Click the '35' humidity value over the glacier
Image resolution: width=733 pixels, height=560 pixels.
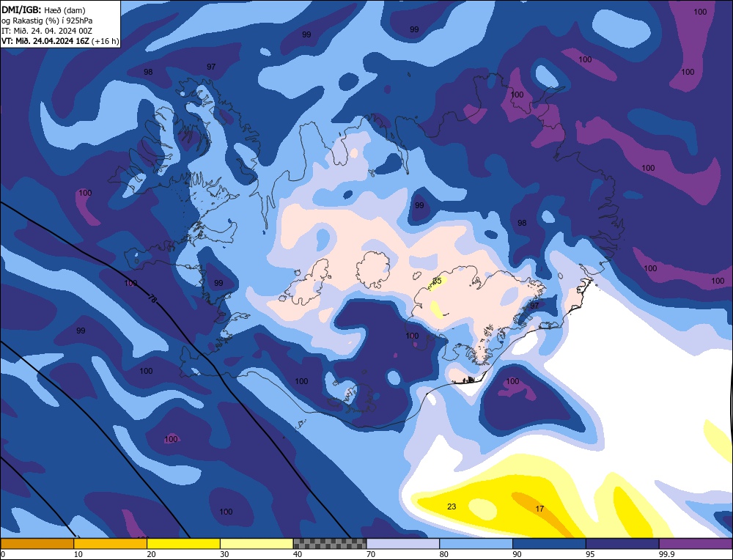click(x=437, y=281)
